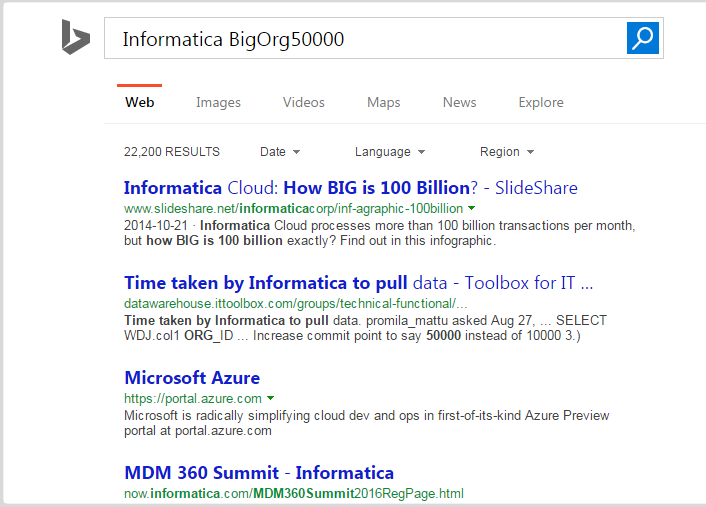Screen dimensions: 706x507
Task: Switch to the Images tab
Action: point(218,102)
